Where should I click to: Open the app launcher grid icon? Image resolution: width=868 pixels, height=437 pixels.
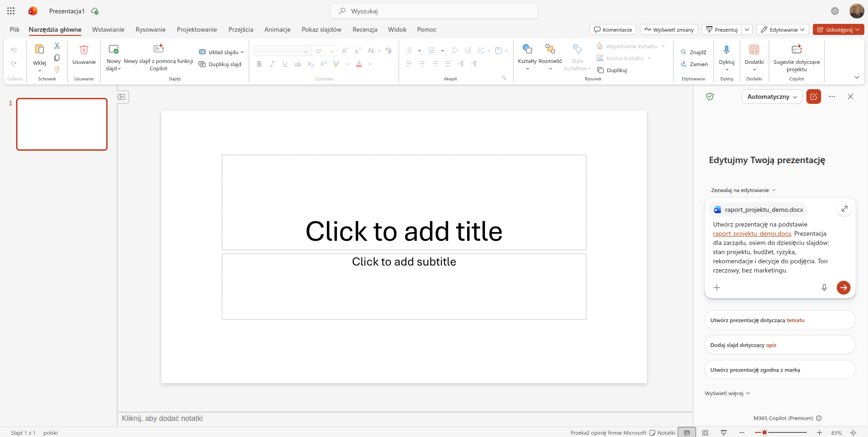tap(11, 11)
